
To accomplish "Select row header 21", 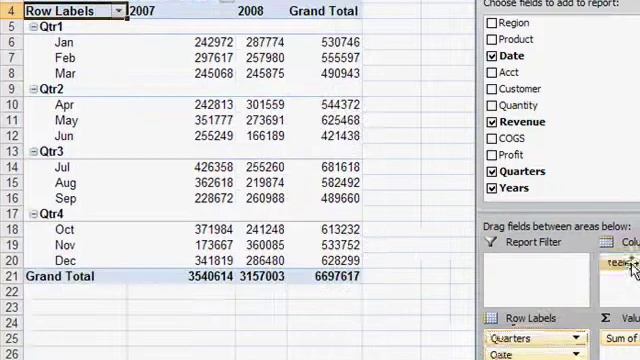I will [x=11, y=276].
